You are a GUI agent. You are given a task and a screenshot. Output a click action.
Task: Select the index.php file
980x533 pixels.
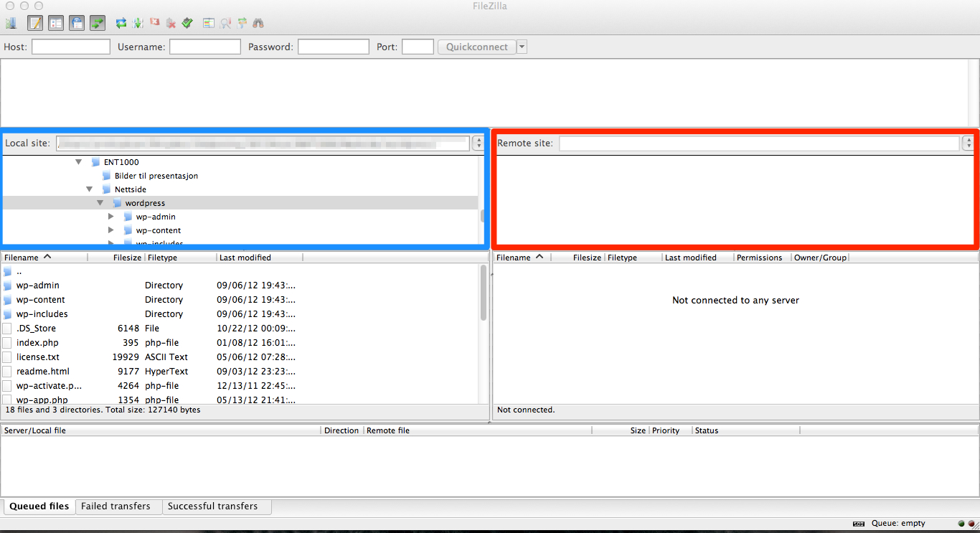click(x=240, y=343)
